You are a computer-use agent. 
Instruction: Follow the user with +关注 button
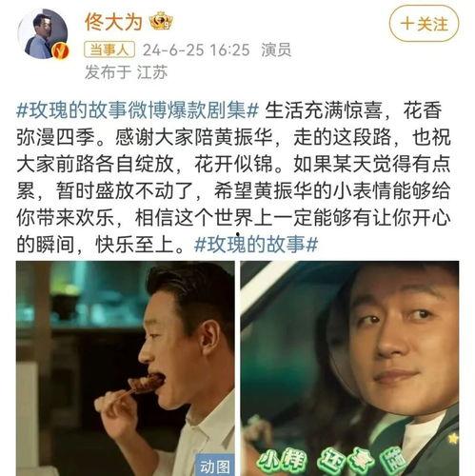(x=424, y=24)
